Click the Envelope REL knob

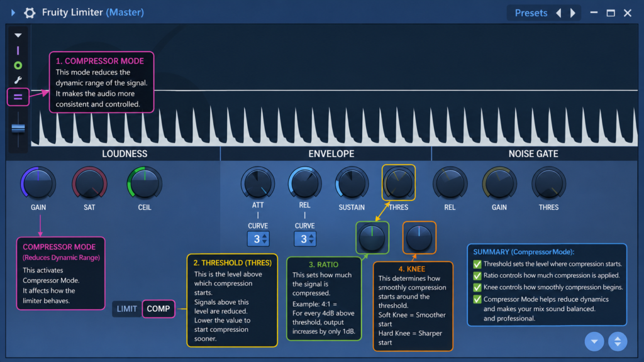coord(305,184)
